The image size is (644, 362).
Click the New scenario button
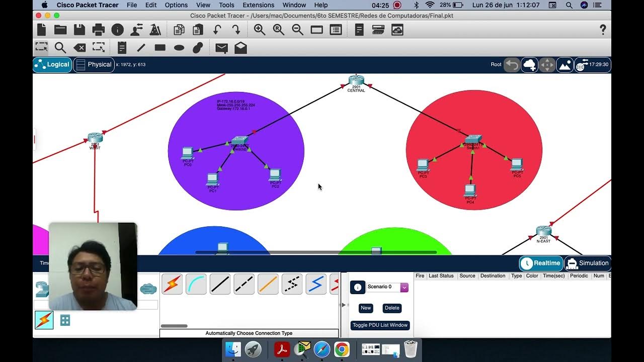coord(366,308)
